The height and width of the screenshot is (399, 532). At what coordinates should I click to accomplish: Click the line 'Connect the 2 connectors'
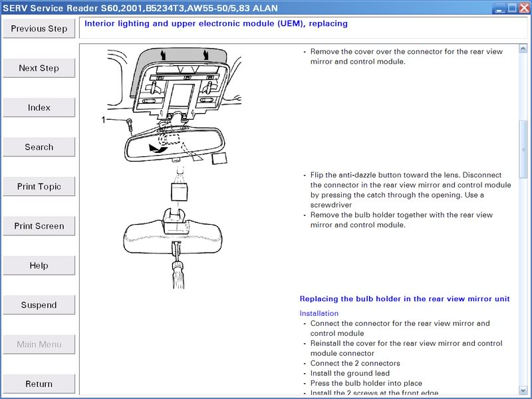tap(355, 363)
